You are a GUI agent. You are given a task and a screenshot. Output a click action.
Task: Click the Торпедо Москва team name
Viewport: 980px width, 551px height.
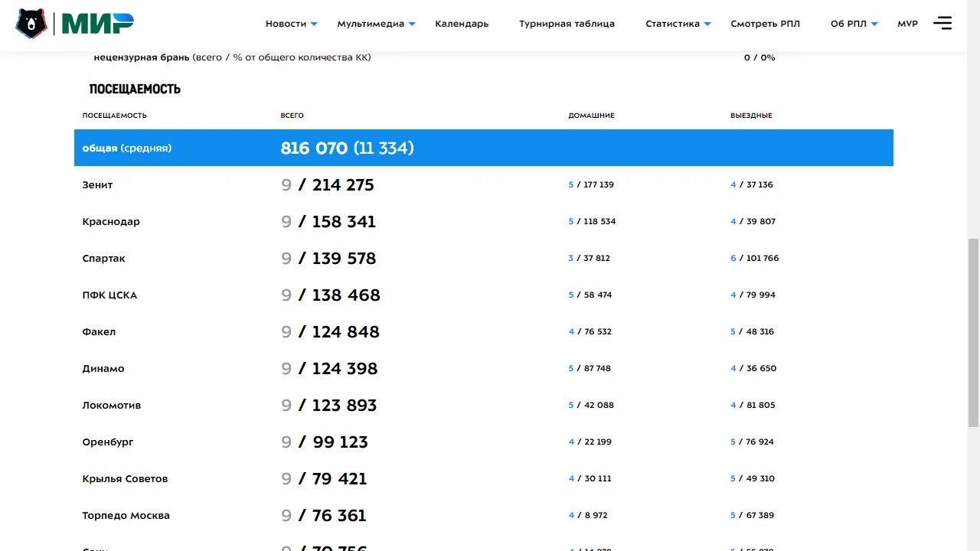(x=126, y=515)
